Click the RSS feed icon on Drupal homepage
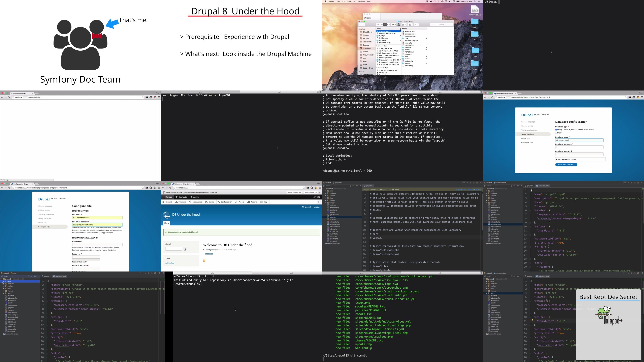Screen dimensions: 644x362 (204, 261)
